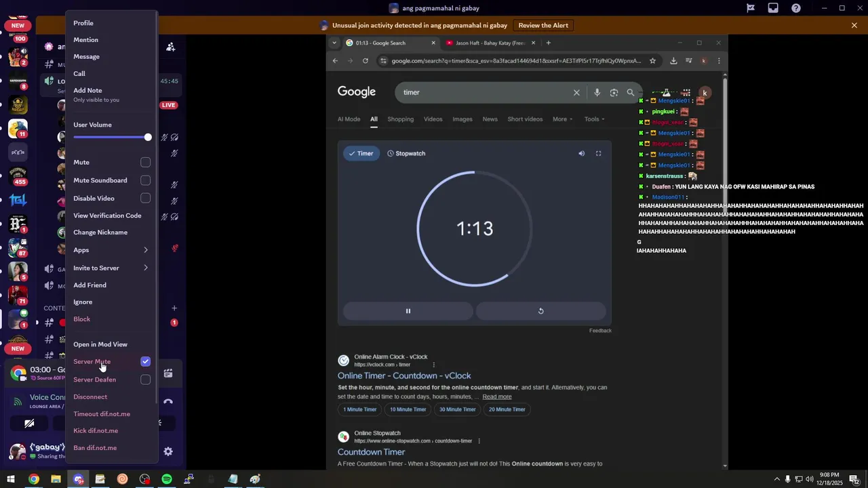Image resolution: width=868 pixels, height=488 pixels.
Task: Bookmark this page with the star icon
Action: tap(652, 61)
